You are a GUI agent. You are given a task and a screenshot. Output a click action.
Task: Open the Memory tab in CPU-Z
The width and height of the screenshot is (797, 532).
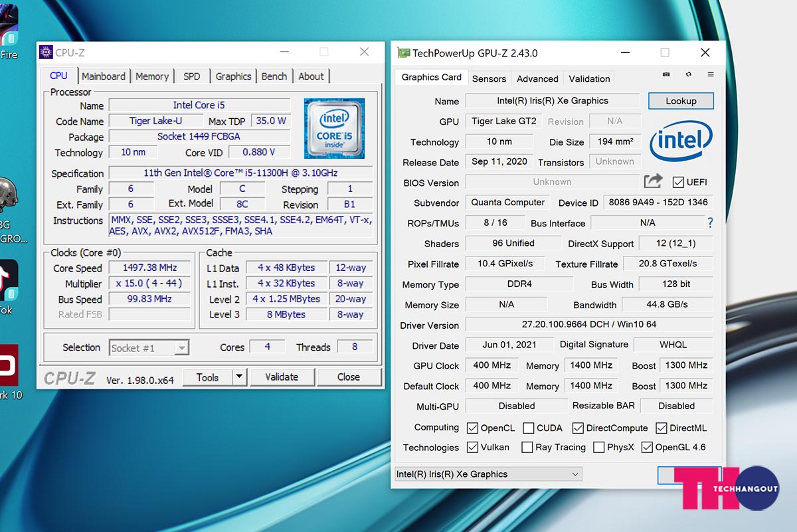pyautogui.click(x=152, y=76)
